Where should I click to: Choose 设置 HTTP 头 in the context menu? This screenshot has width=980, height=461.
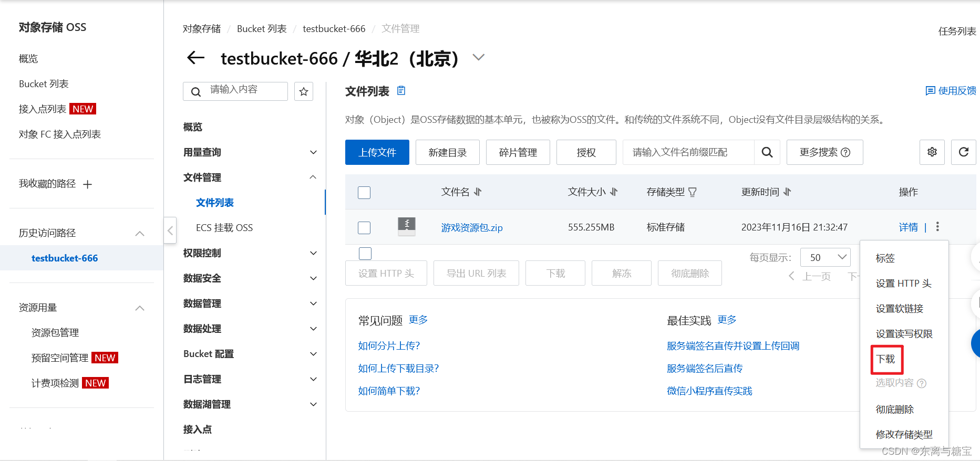point(904,284)
